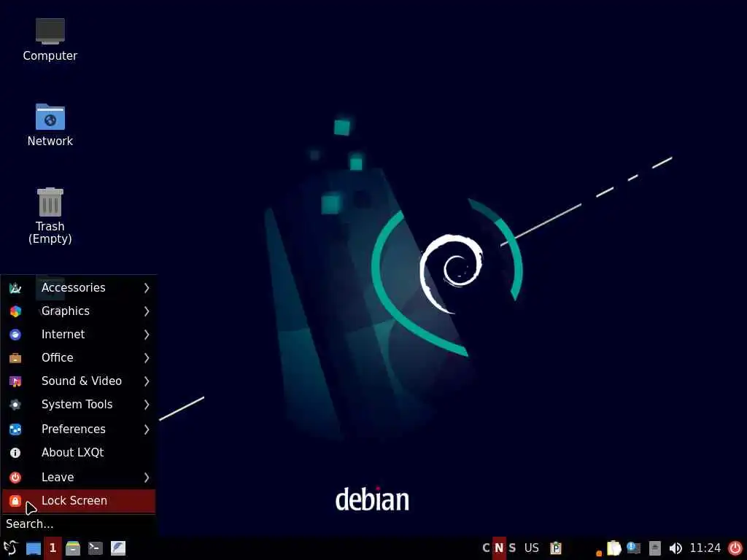Image resolution: width=747 pixels, height=560 pixels.
Task: Click the LXQt main menu button
Action: [x=10, y=548]
